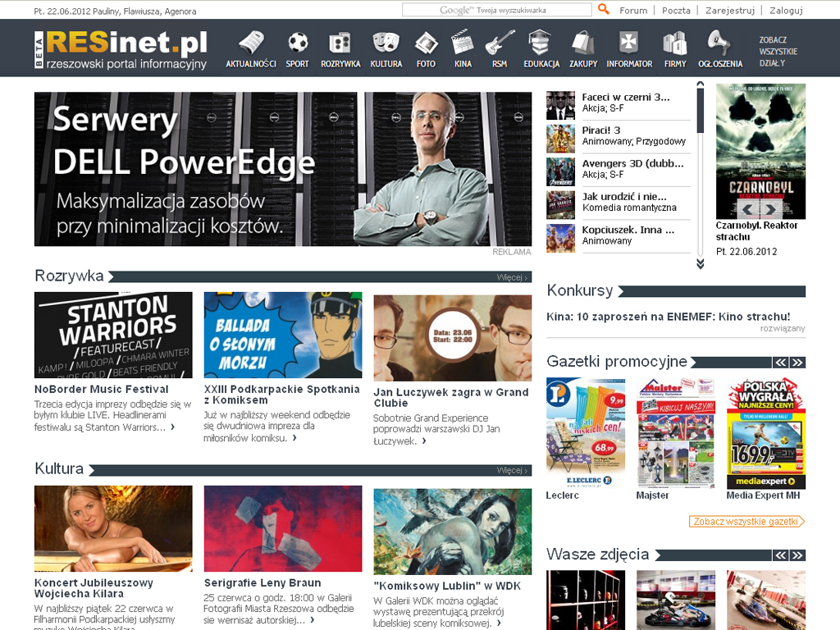Click Więcej link in Rozrywka section

[x=514, y=277]
